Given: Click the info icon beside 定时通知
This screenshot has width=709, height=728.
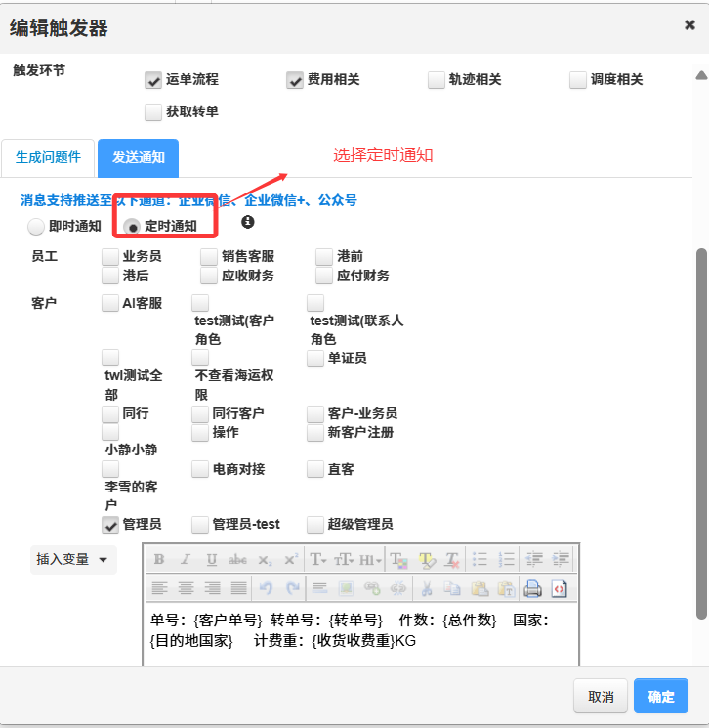Looking at the screenshot, I should 248,223.
